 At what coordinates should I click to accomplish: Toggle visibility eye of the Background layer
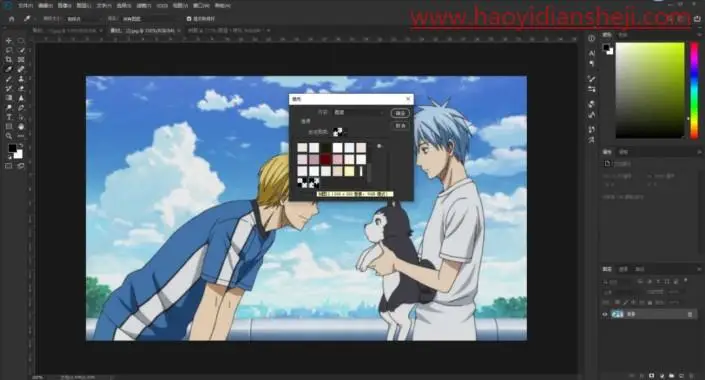tap(605, 314)
